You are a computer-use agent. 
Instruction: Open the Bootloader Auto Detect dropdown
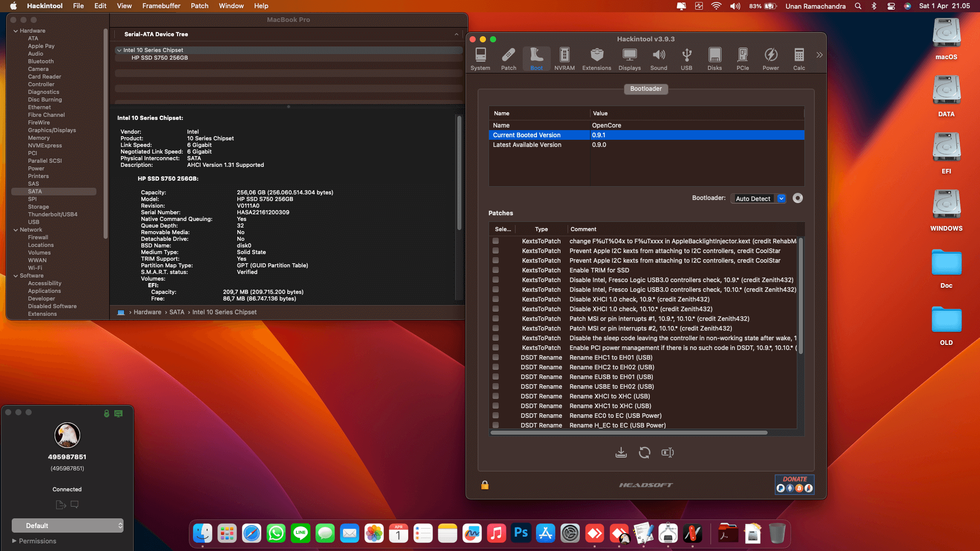782,198
